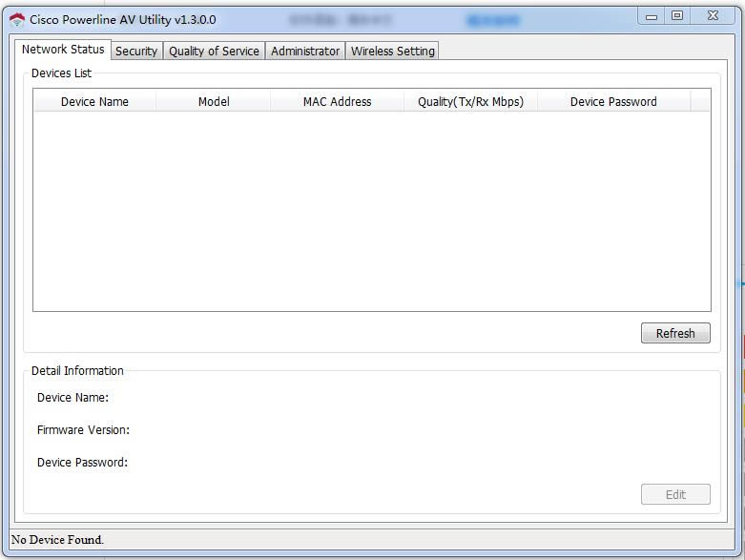Click the Model column header
The width and height of the screenshot is (745, 560).
[214, 101]
